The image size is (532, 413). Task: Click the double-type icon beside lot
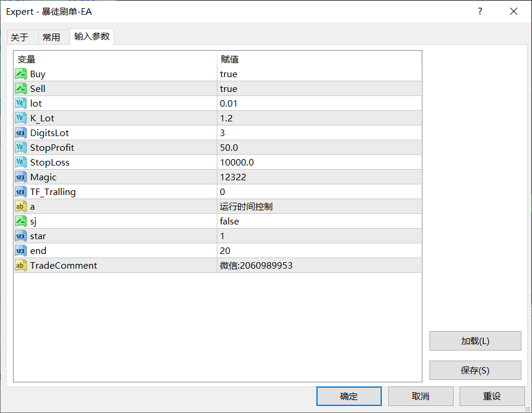click(x=21, y=103)
